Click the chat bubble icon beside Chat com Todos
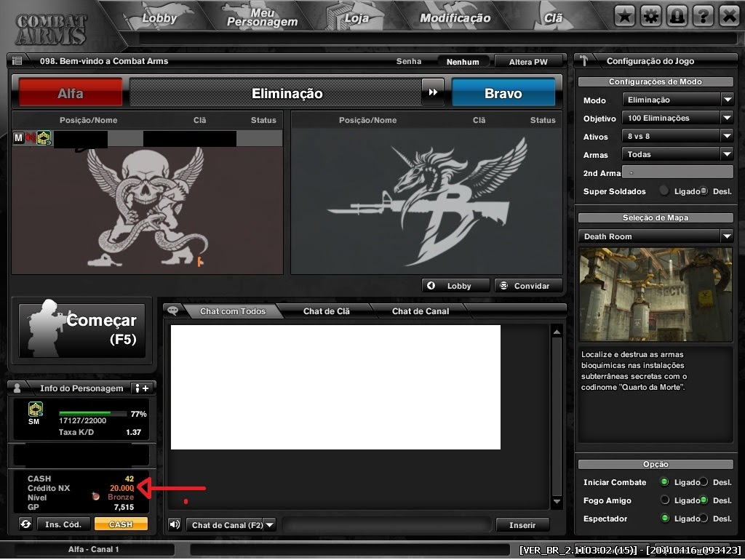745x560 pixels. coord(172,310)
